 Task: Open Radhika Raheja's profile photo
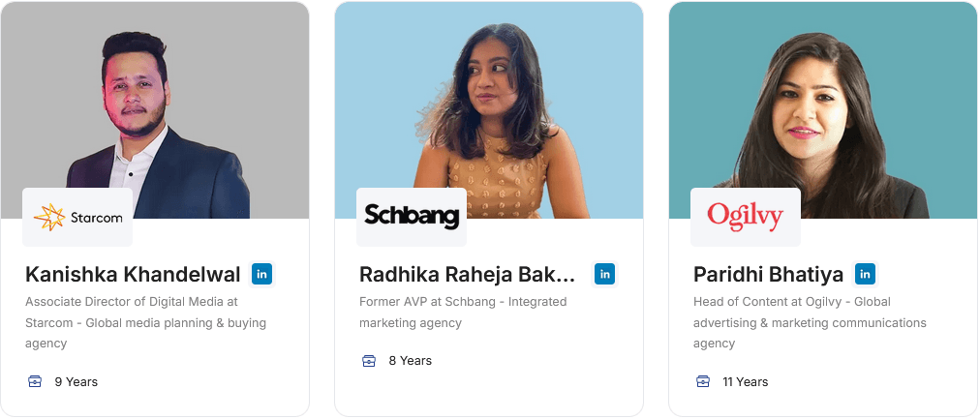coord(489,106)
